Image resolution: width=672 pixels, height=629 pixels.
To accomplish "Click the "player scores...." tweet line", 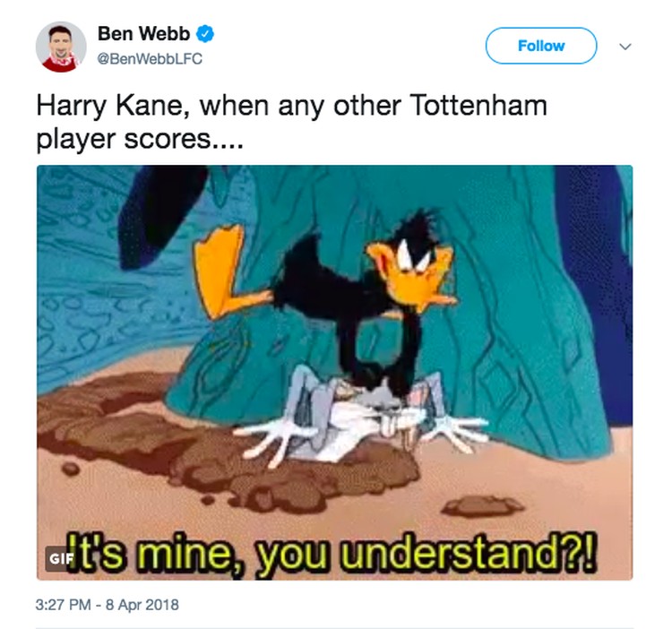I will point(140,139).
